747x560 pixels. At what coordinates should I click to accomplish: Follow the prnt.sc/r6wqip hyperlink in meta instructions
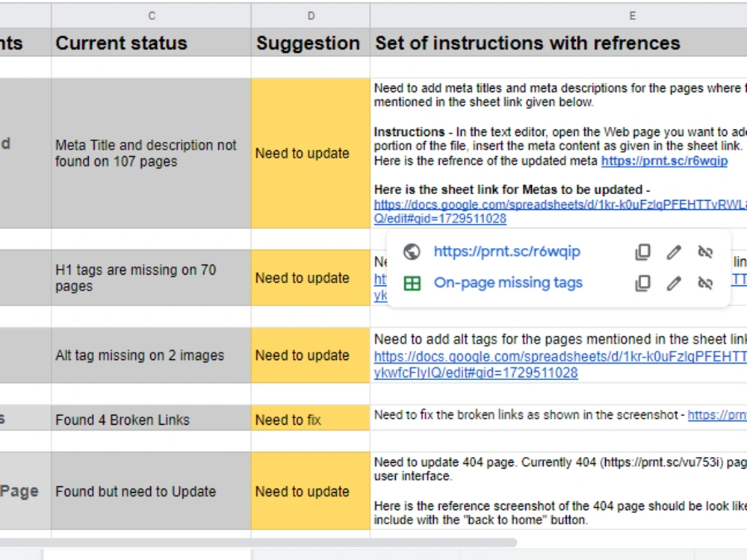[x=664, y=161]
